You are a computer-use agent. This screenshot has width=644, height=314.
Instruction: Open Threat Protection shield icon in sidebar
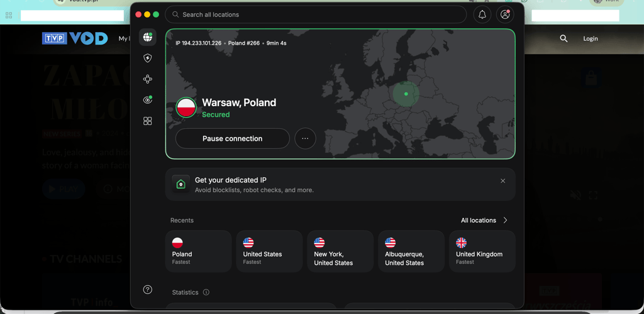(x=147, y=58)
